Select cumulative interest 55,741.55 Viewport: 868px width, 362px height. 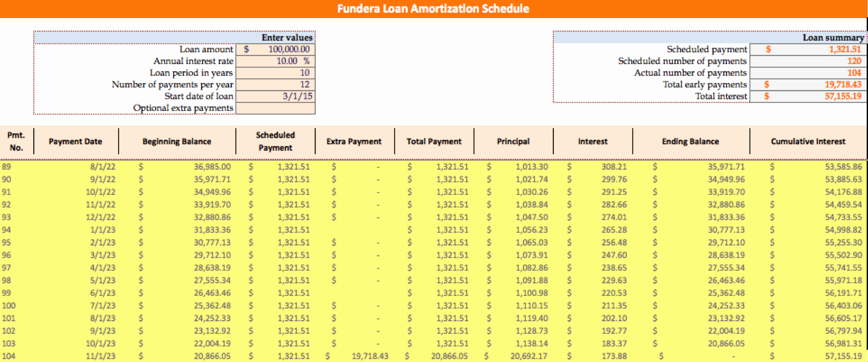843,268
